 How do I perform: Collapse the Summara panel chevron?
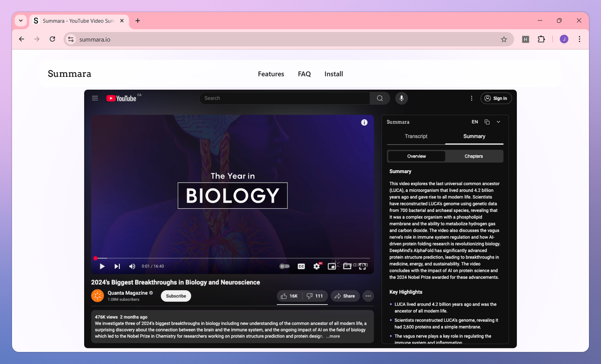click(x=498, y=122)
